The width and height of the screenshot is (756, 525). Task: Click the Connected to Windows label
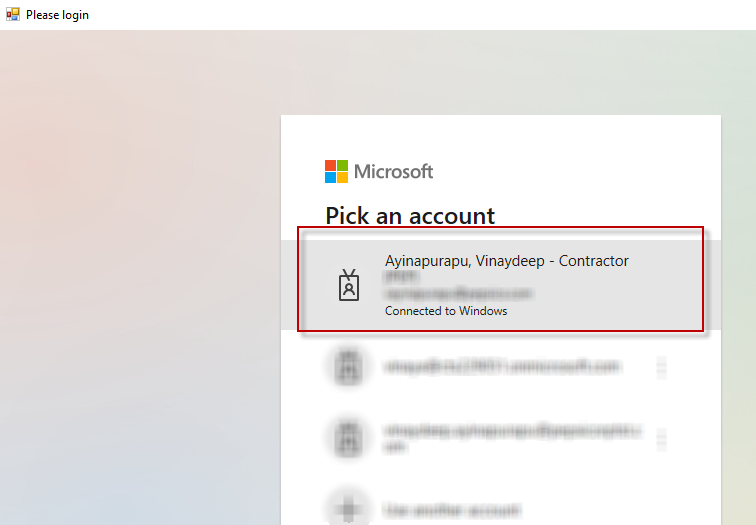click(446, 311)
